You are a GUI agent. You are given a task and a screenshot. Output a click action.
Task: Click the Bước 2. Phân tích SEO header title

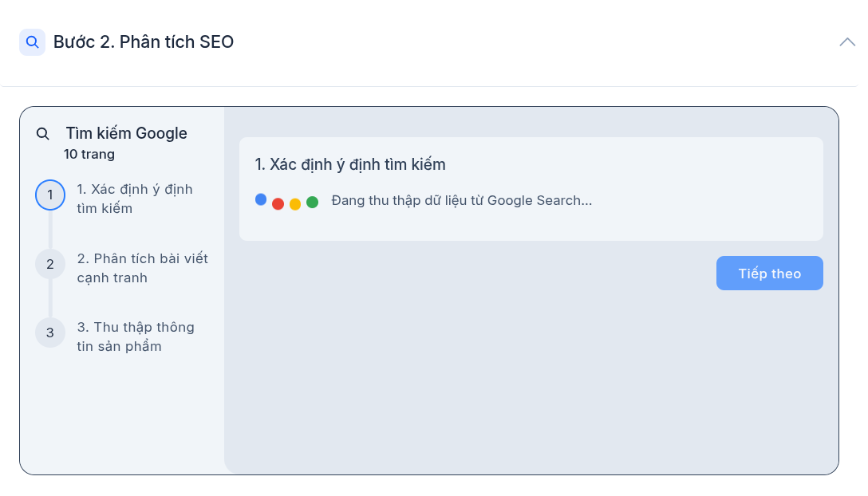point(144,42)
